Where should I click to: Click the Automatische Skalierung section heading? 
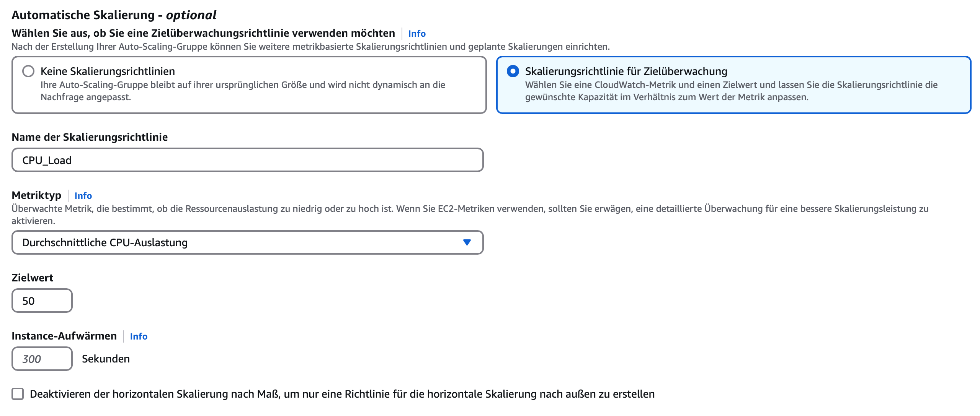point(114,15)
